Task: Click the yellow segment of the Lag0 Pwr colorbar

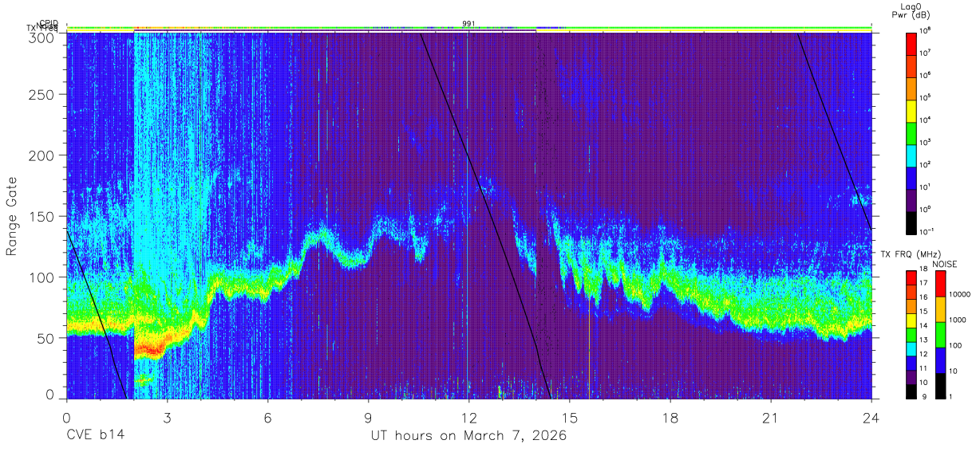Action: pos(911,111)
